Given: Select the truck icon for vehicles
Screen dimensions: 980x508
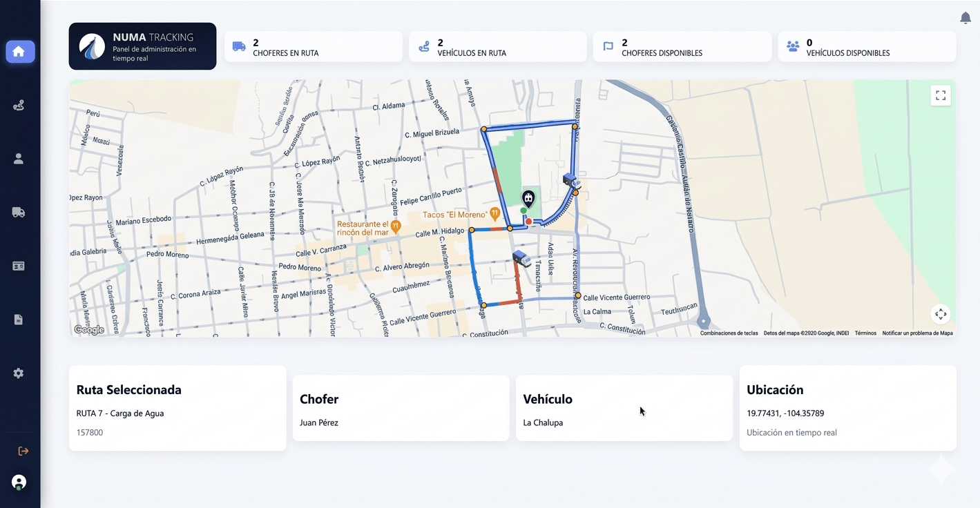Looking at the screenshot, I should [x=18, y=212].
